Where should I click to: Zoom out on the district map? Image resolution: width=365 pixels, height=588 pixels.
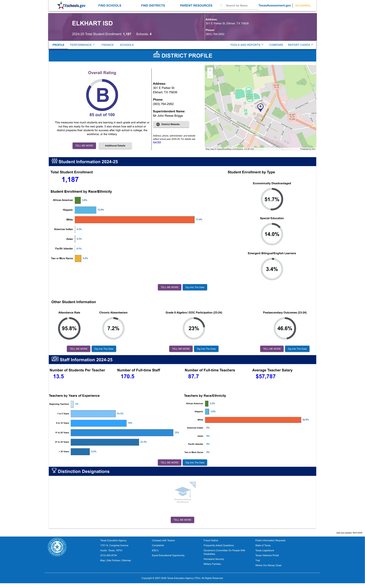pyautogui.click(x=210, y=76)
